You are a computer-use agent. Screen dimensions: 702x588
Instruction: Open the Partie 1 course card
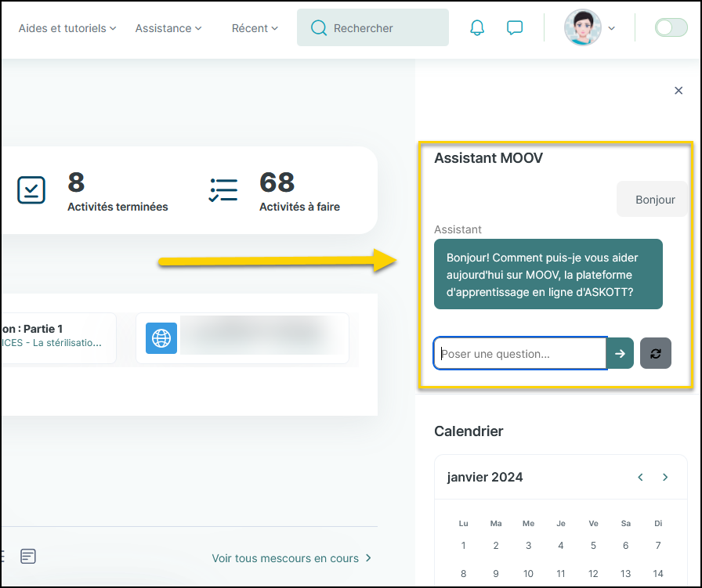pos(59,338)
